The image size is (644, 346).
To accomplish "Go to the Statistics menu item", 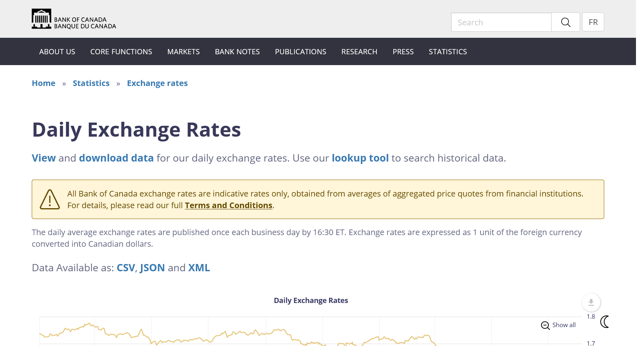I will (448, 52).
